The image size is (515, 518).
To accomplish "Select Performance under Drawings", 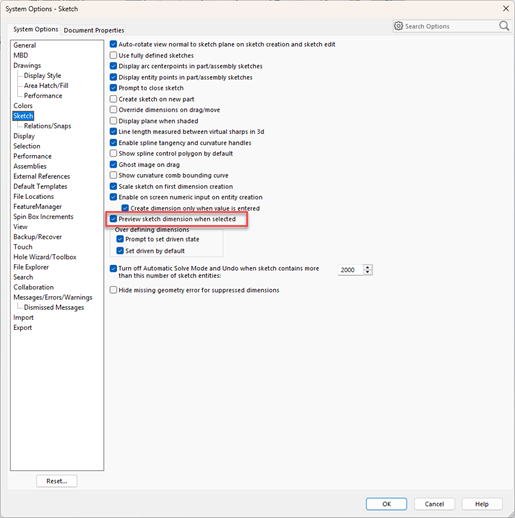I will tap(43, 96).
